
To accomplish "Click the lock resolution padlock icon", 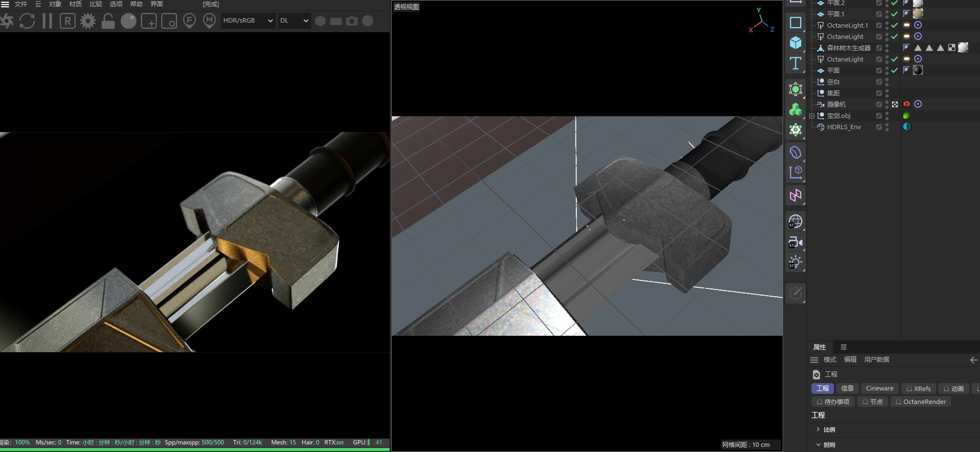I will 108,21.
